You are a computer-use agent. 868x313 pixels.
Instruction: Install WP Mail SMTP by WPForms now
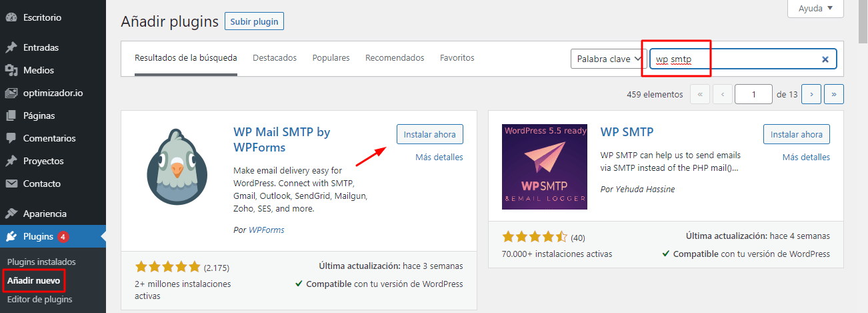pyautogui.click(x=430, y=134)
